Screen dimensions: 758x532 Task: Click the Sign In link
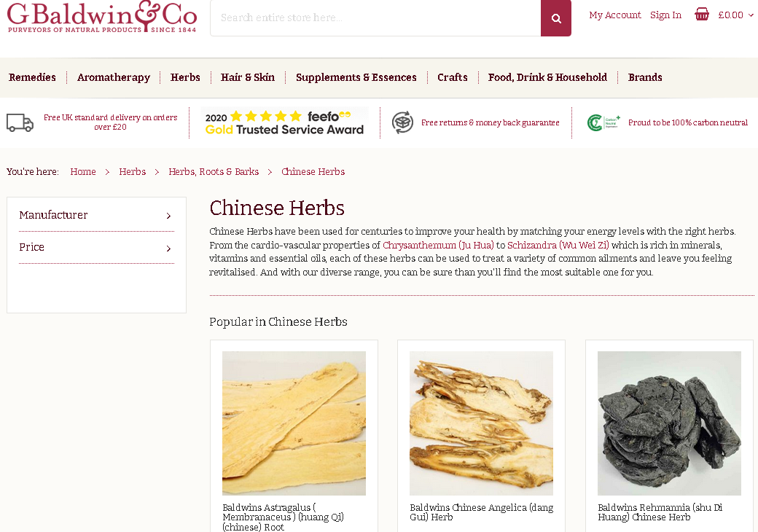click(665, 15)
